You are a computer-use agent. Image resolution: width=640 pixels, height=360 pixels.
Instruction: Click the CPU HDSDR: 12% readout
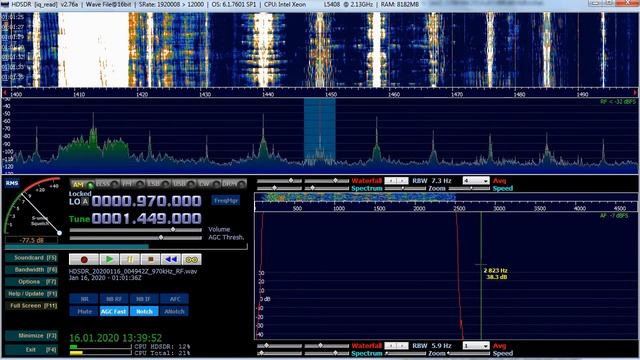point(162,347)
